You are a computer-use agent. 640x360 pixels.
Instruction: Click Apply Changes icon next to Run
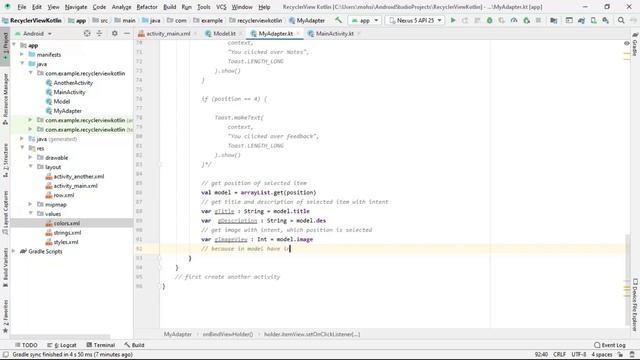465,20
